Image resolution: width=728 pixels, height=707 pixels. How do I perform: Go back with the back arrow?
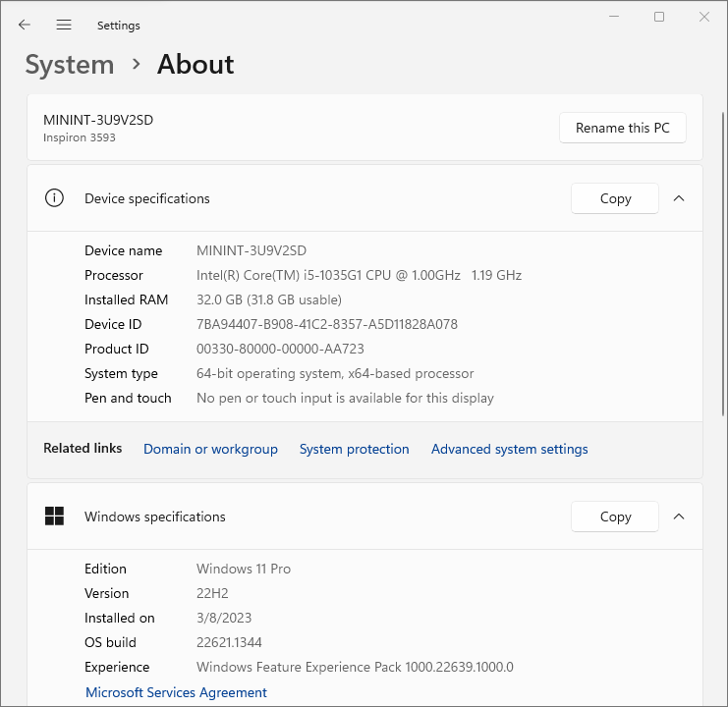pyautogui.click(x=25, y=25)
